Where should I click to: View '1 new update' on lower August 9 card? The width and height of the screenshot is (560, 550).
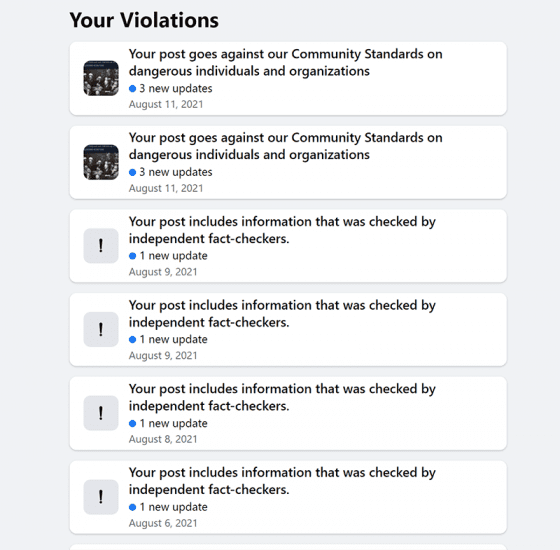click(x=174, y=339)
